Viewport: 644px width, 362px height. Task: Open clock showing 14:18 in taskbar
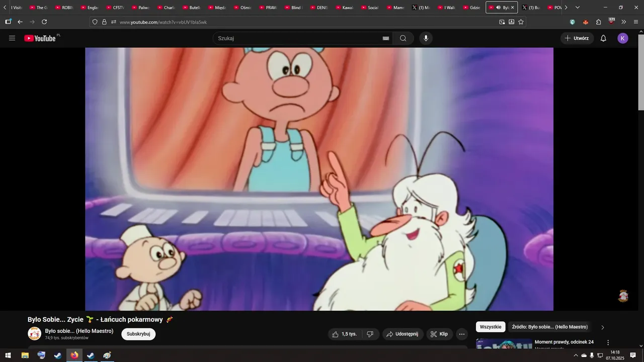point(615,355)
